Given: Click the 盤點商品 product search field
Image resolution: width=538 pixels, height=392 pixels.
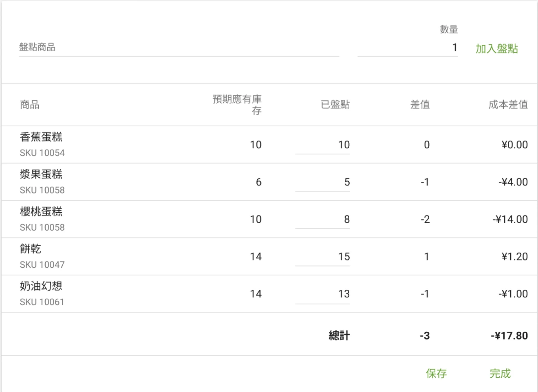Looking at the screenshot, I should click(x=179, y=47).
